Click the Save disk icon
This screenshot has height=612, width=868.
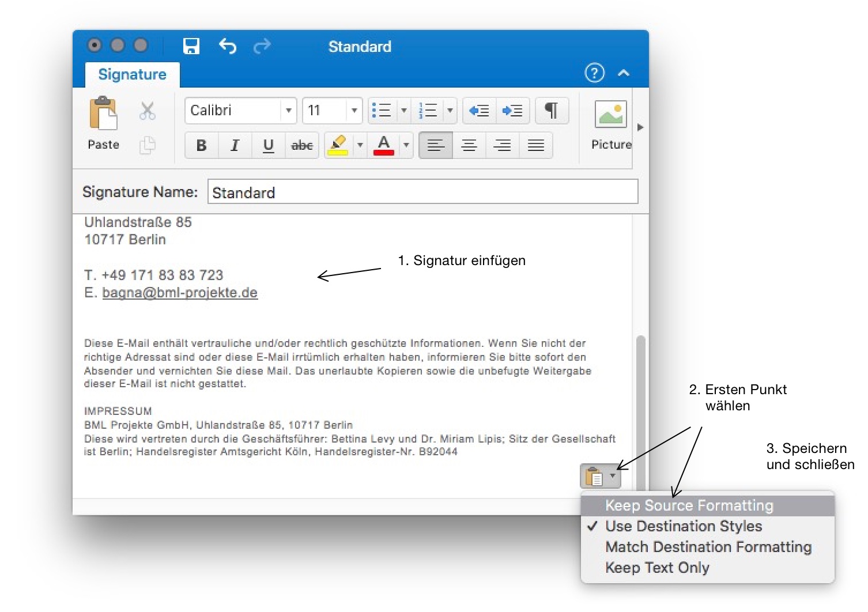tap(191, 46)
